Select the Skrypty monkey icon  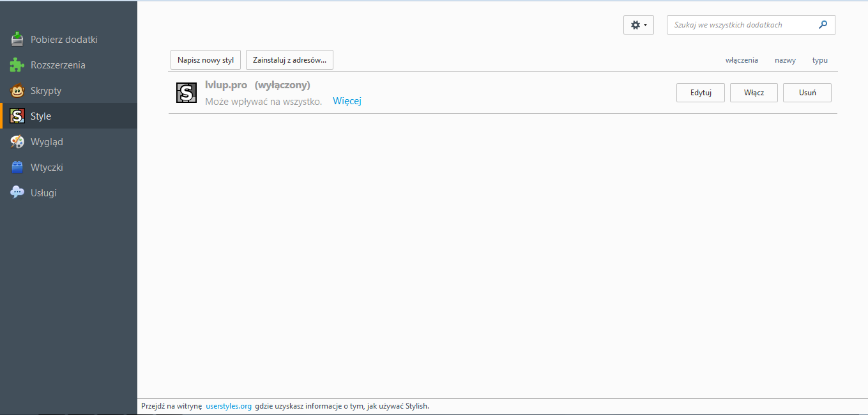coord(17,91)
